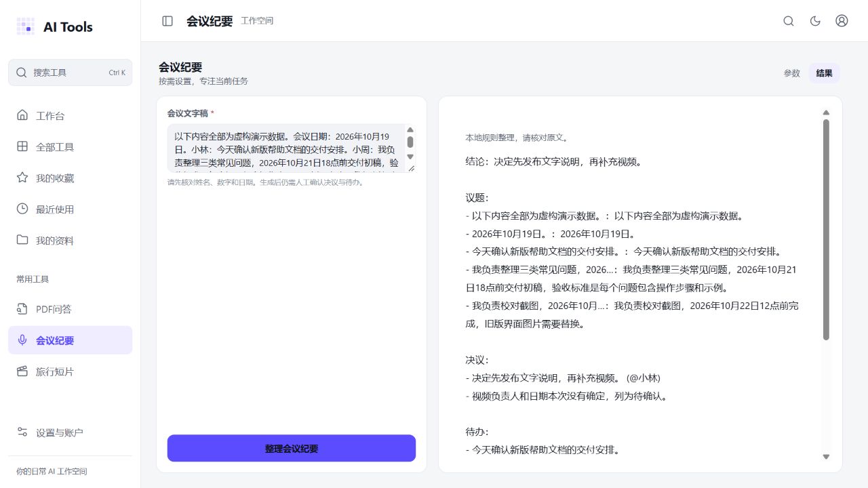
Task: Click the microphone icon beside 会议纪要
Action: (x=22, y=340)
